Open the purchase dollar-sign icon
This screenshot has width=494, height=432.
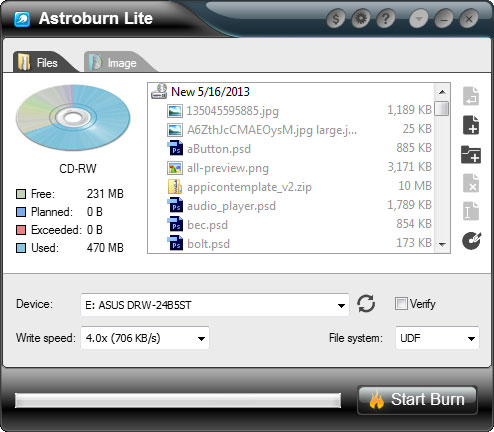pos(336,19)
